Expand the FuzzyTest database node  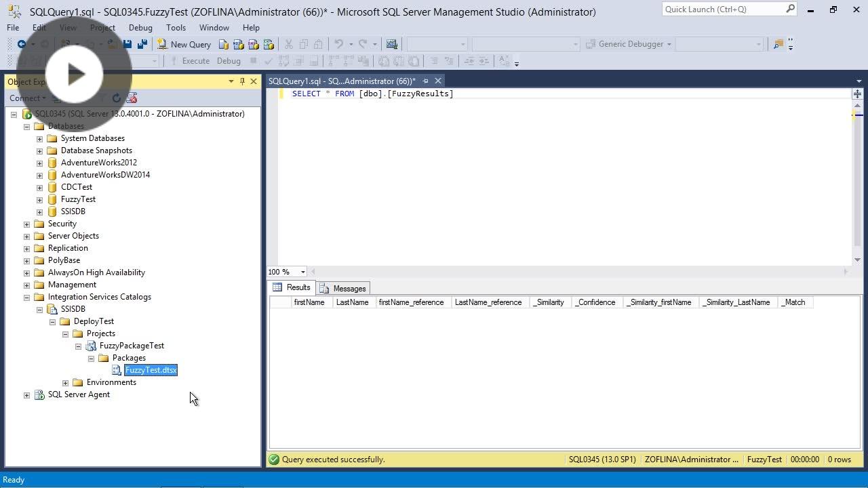[x=39, y=199]
